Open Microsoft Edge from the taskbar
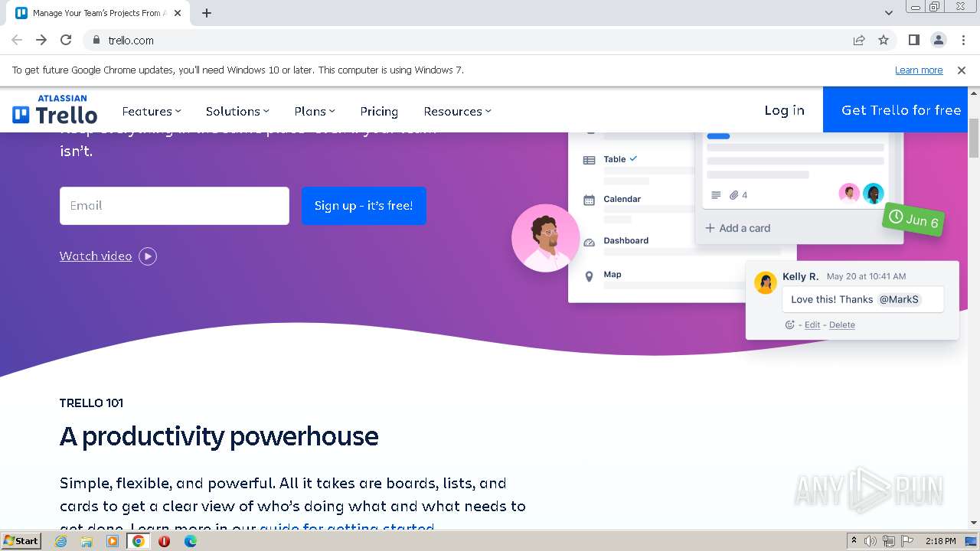The width and height of the screenshot is (980, 551). 190,541
